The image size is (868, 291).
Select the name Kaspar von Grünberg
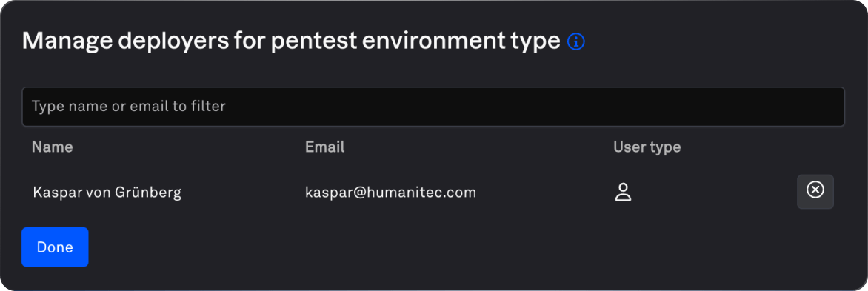pos(107,192)
